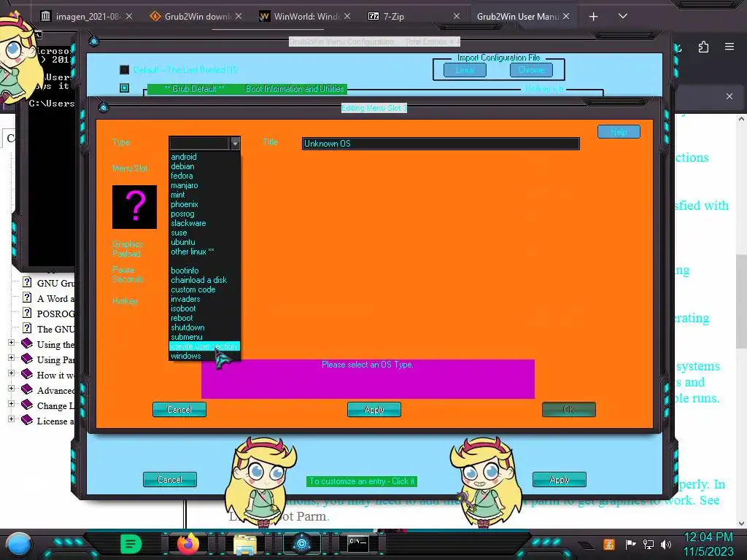747x560 pixels.
Task: Collapse the Type dropdown arrow
Action: tap(235, 144)
